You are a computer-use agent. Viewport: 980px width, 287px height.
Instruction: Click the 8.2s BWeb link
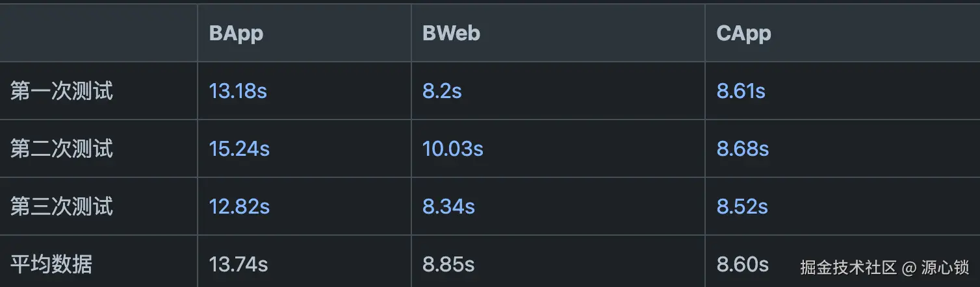coord(442,91)
